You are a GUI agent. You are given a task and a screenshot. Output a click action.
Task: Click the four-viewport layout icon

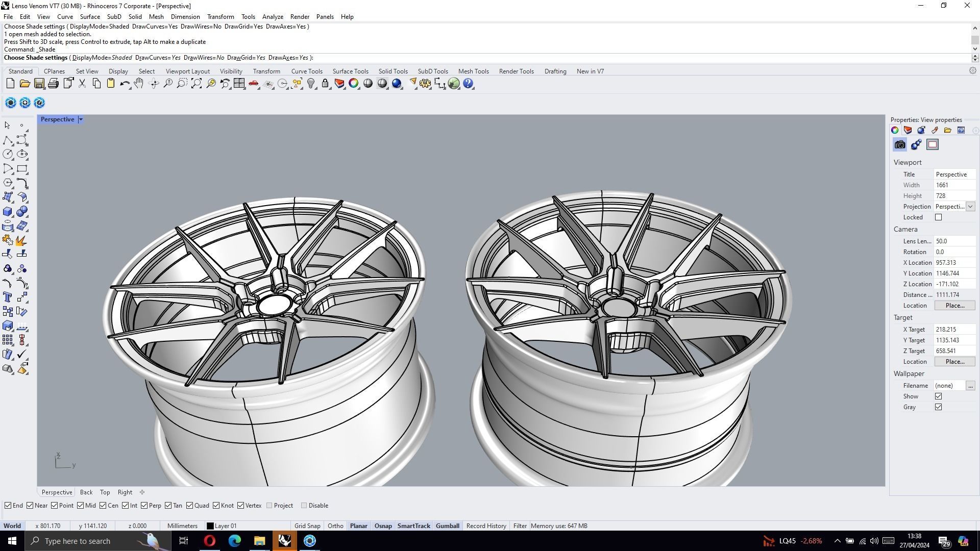click(x=239, y=84)
